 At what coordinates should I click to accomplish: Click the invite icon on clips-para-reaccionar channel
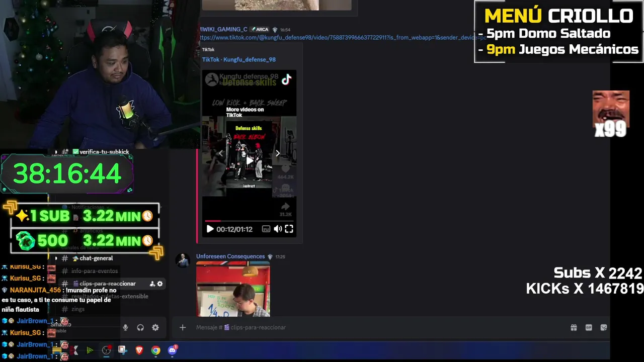pyautogui.click(x=152, y=284)
